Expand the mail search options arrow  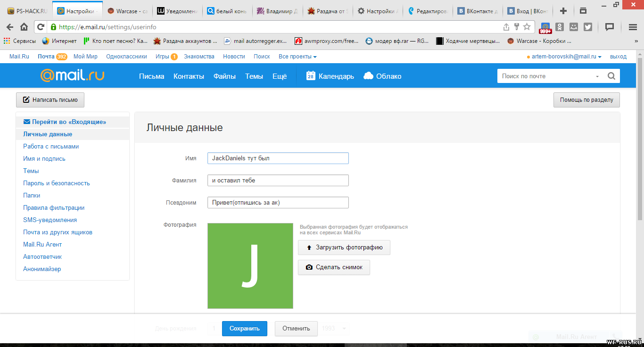tap(597, 76)
